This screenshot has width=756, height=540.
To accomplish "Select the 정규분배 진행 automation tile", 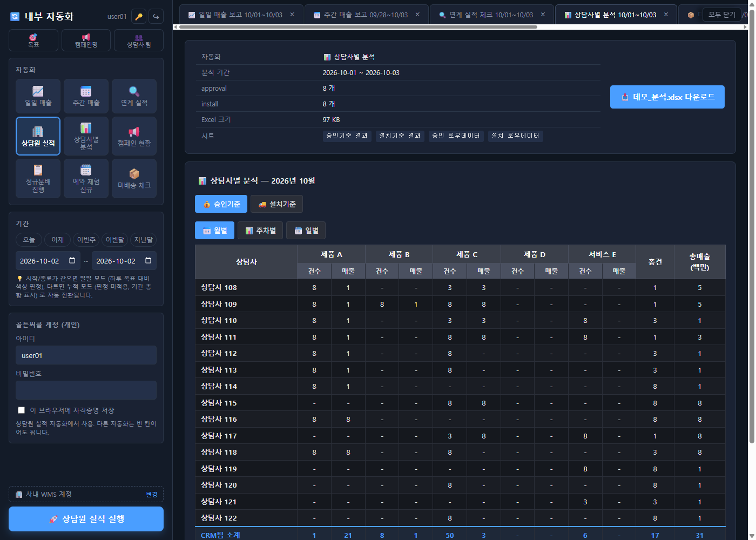I will [x=38, y=178].
